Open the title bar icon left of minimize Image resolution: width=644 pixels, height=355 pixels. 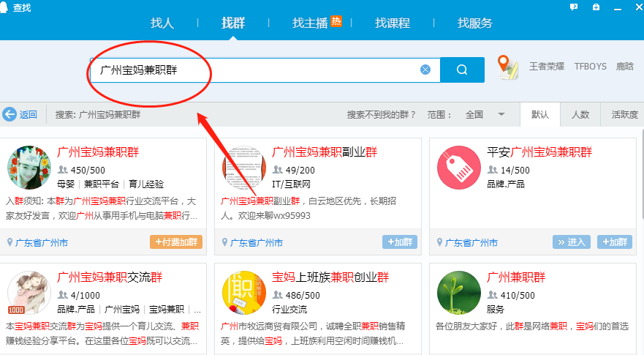tap(596, 7)
